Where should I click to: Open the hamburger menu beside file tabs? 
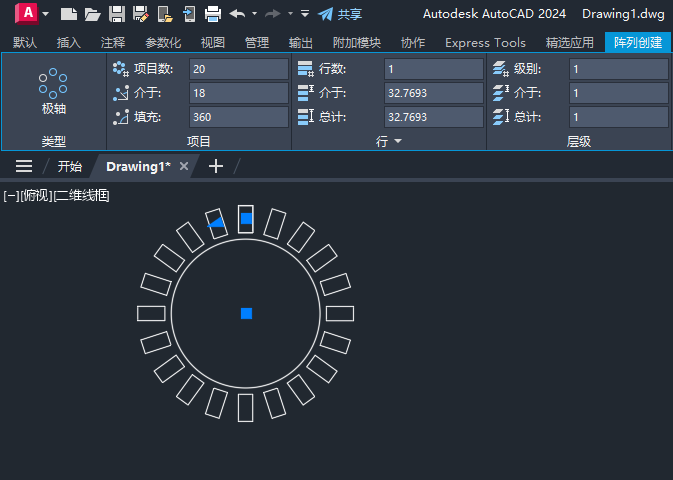click(24, 166)
